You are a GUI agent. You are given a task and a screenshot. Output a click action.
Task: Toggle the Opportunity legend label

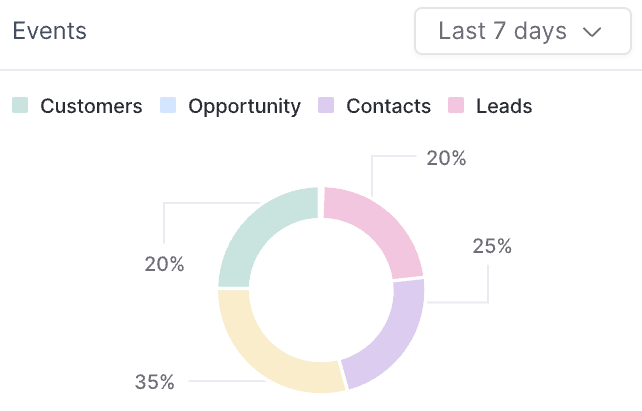tap(244, 106)
